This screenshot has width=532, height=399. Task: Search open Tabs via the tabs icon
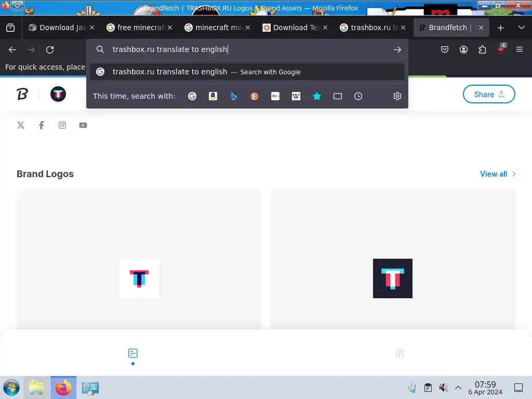338,96
